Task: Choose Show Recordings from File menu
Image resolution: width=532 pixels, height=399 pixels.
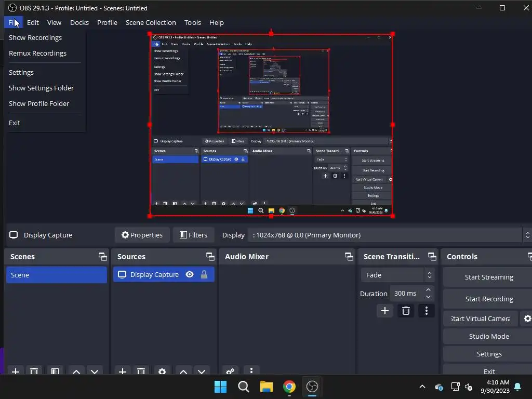Action: [45, 37]
